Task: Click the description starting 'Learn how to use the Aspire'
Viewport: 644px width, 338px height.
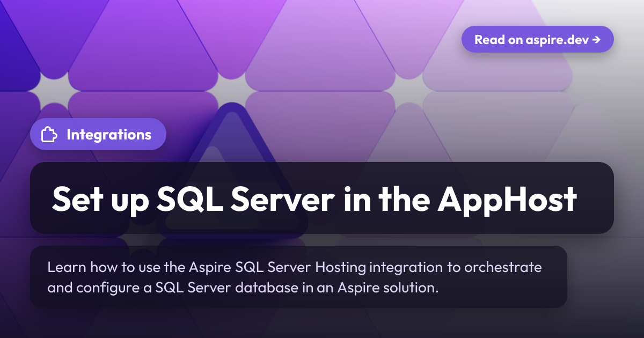Action: tap(295, 277)
